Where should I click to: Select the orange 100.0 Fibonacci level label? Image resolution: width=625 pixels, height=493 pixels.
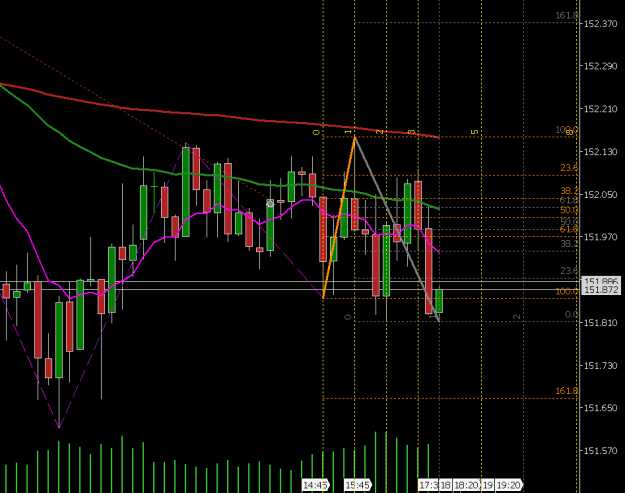[566, 291]
